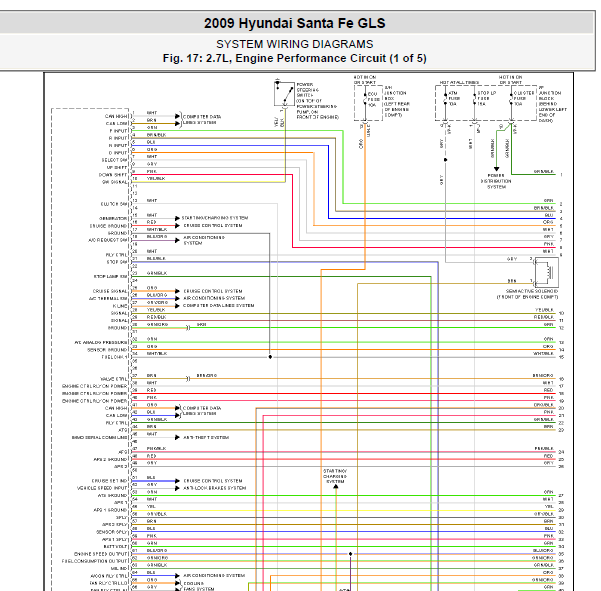Click the 'SELECT SW' pin label
The height and width of the screenshot is (591, 601).
114,160
